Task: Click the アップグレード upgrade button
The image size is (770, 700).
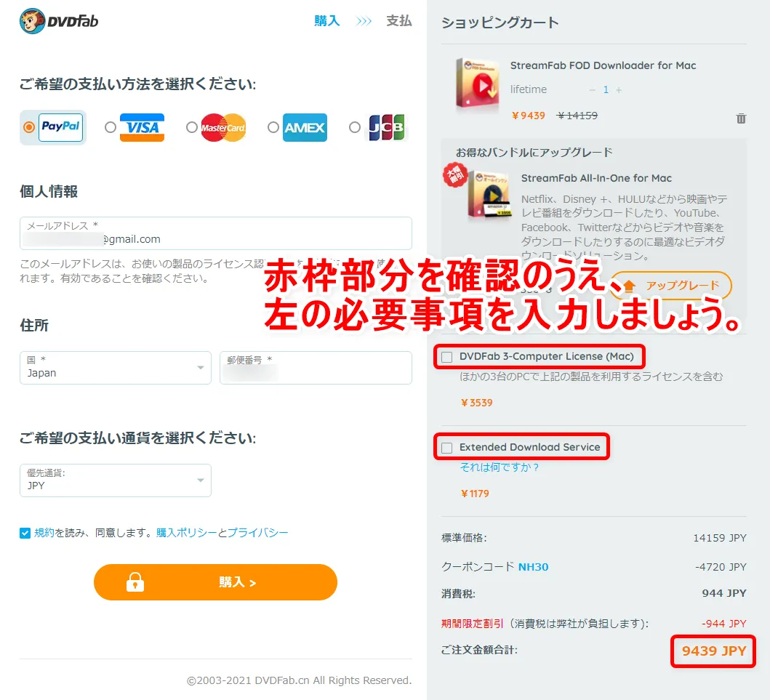Action: coord(671,286)
